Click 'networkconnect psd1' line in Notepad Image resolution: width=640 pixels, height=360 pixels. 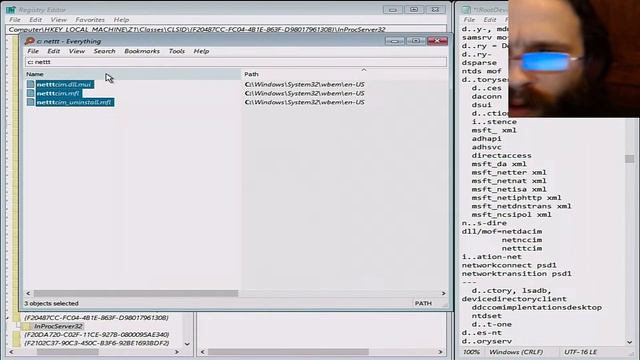coord(509,265)
